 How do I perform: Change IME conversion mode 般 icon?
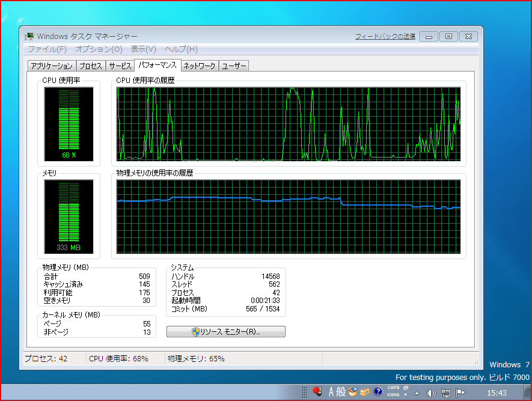coord(341,392)
